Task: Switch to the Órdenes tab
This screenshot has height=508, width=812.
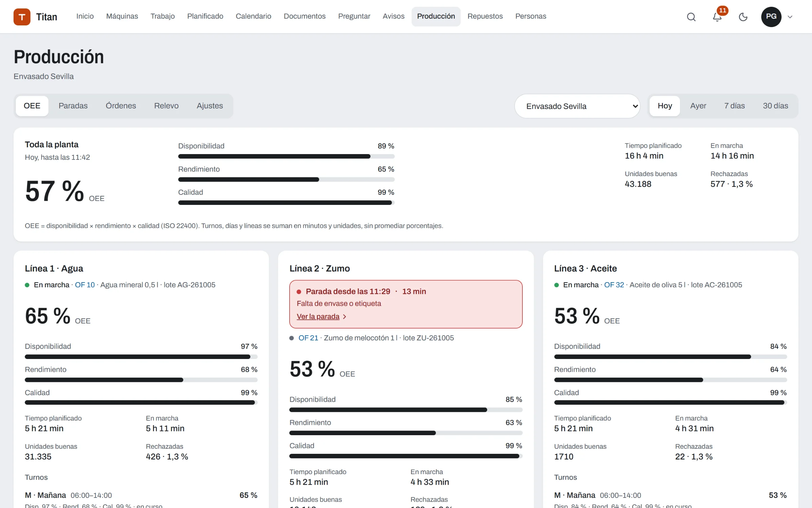Action: 121,106
